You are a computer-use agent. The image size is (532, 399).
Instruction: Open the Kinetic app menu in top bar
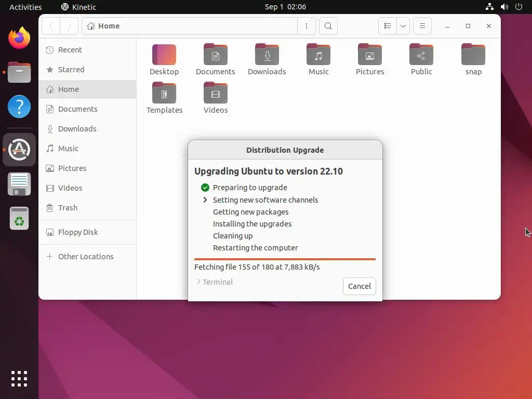(78, 7)
